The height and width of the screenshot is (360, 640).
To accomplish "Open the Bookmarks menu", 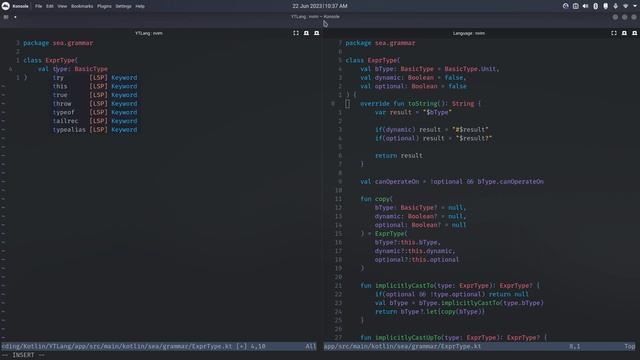I will coord(82,6).
